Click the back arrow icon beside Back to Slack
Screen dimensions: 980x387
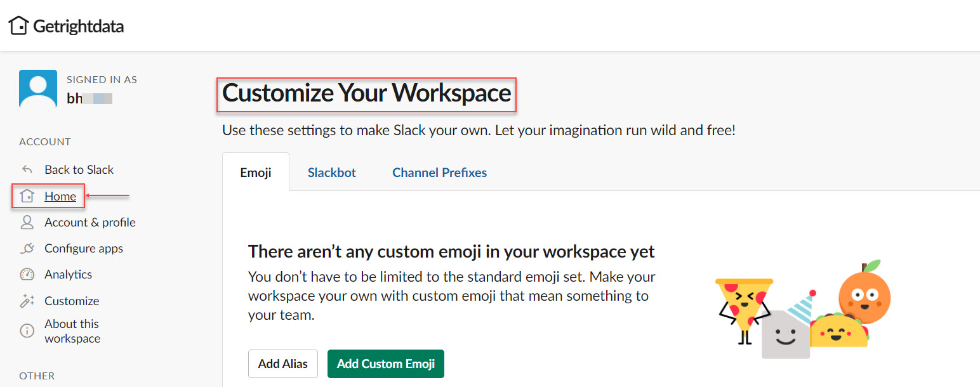coord(27,169)
